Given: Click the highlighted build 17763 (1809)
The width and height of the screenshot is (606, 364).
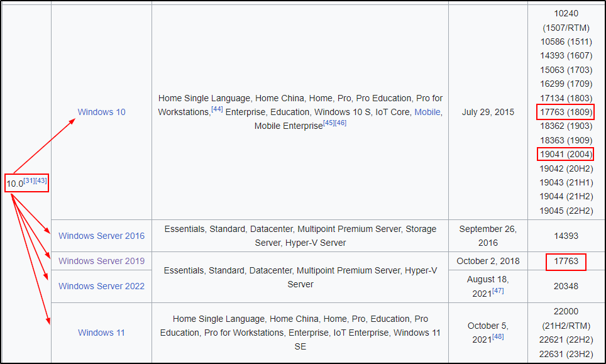Looking at the screenshot, I should tap(566, 112).
